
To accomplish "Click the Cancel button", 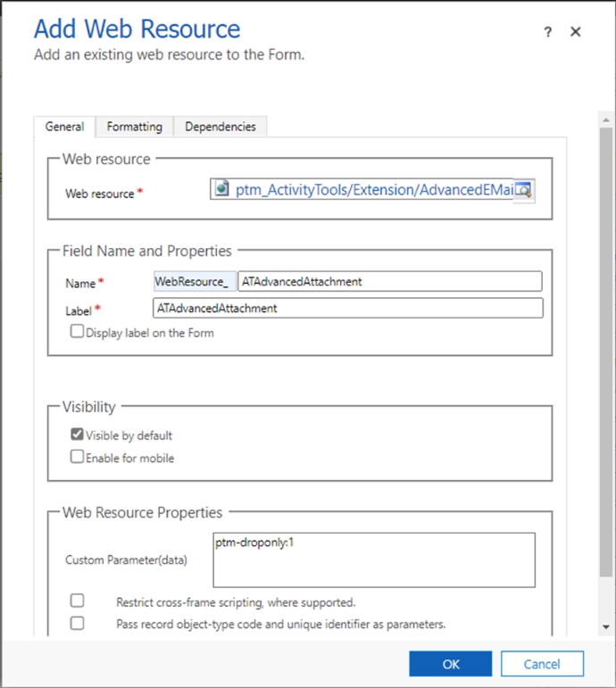I will [x=542, y=664].
